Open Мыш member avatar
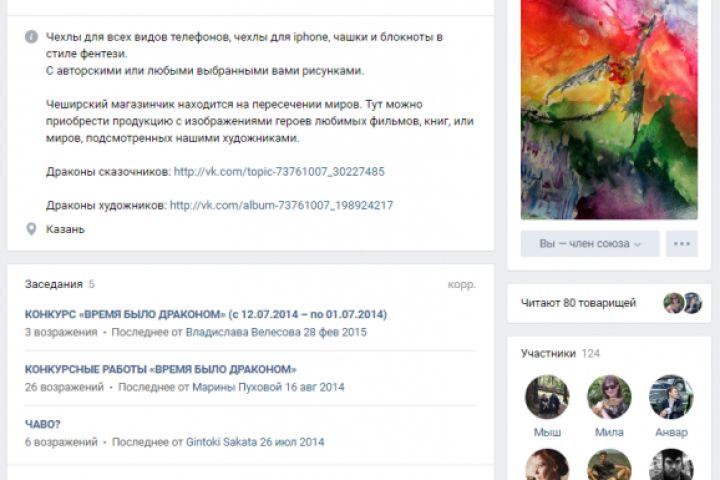 [x=547, y=397]
